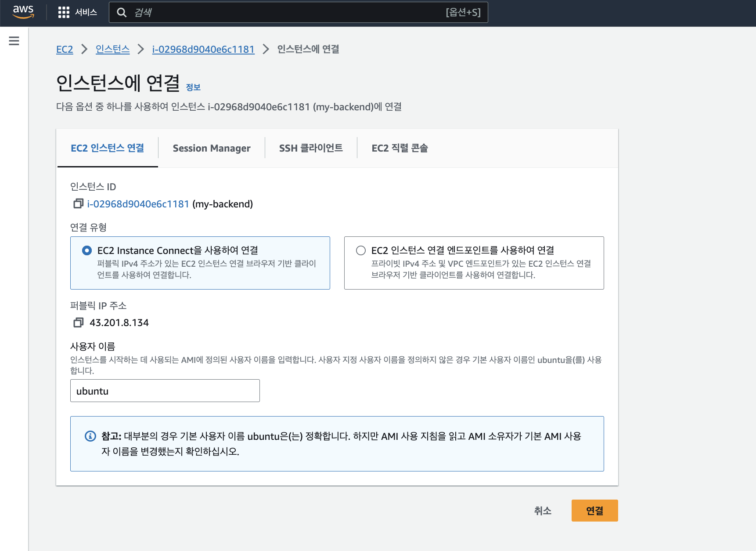
Task: Click the 취소 cancel button
Action: tap(543, 511)
